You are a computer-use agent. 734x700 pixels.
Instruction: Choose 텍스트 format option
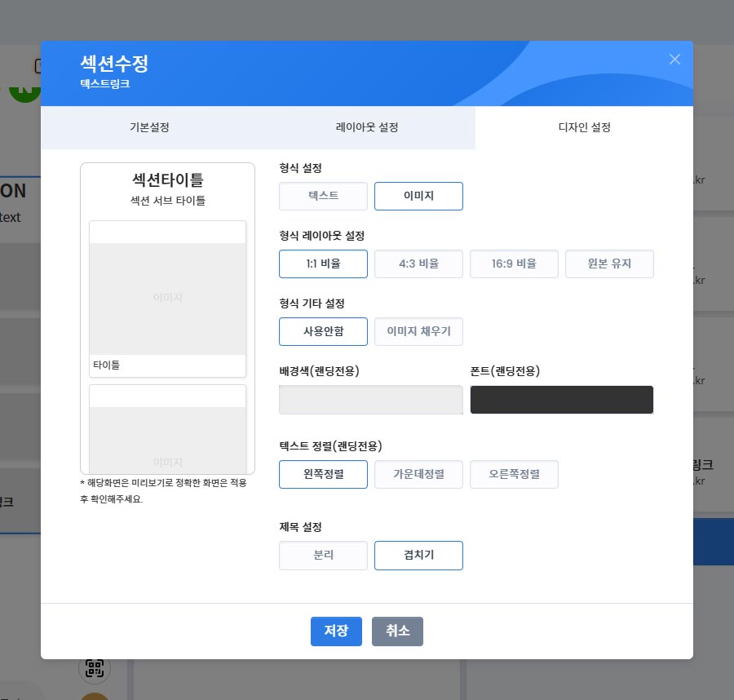point(323,196)
